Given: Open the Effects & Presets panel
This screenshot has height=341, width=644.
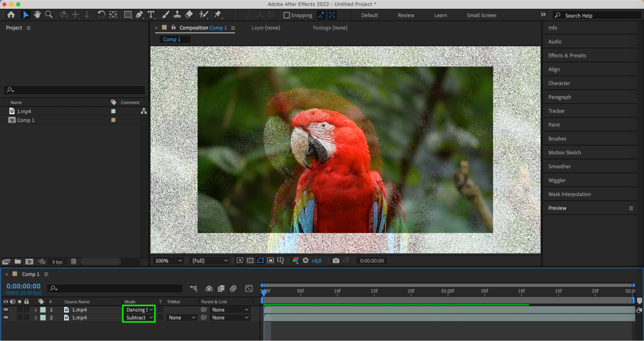Looking at the screenshot, I should (x=567, y=55).
